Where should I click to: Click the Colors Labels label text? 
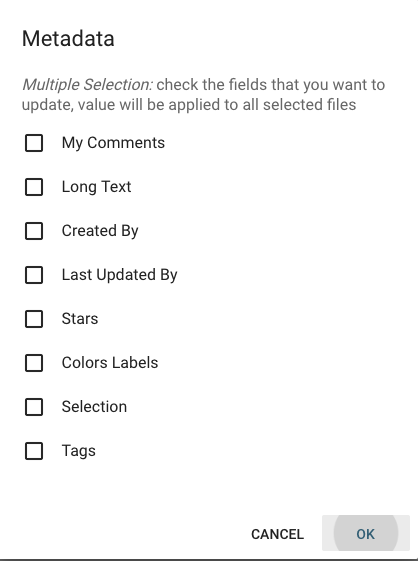110,363
